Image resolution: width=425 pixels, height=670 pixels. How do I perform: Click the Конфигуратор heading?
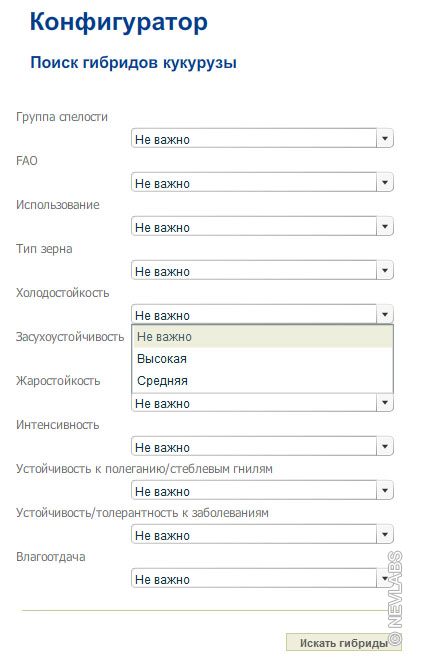coord(119,21)
